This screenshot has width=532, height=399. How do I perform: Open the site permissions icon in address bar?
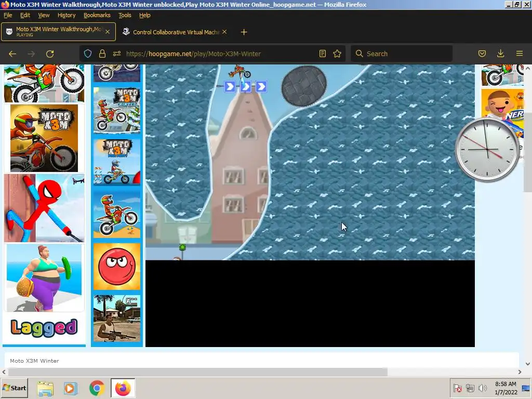pos(117,54)
